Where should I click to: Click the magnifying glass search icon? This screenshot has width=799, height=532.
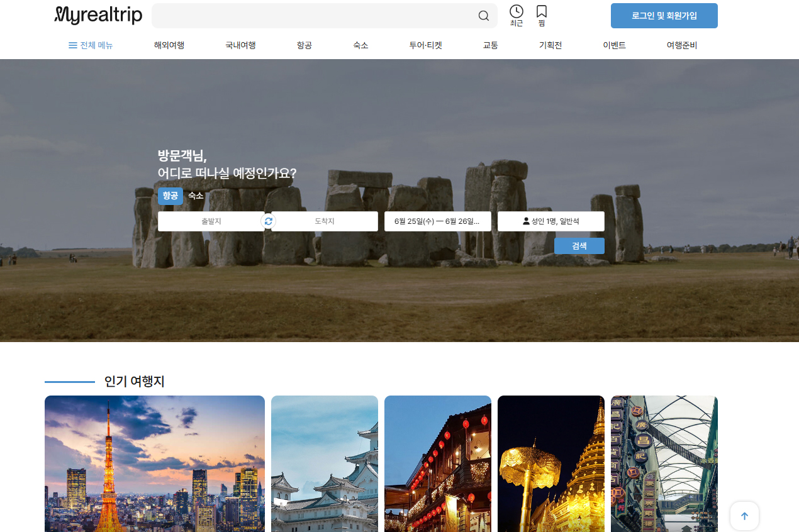coord(483,16)
